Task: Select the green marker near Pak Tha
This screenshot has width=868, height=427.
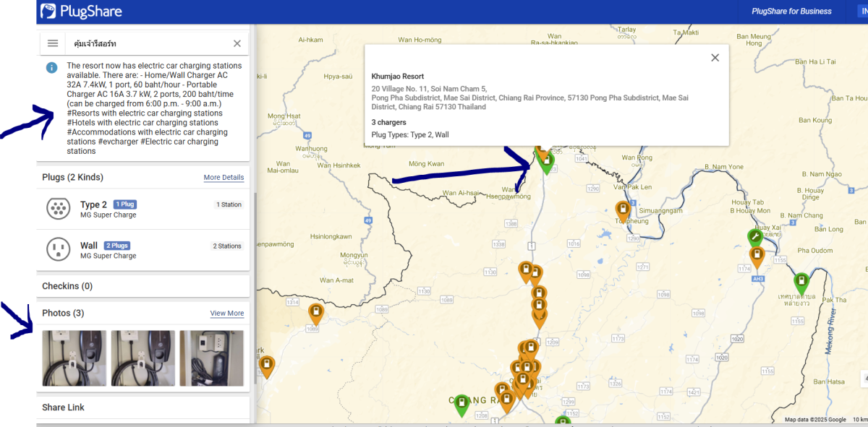Action: 801,282
